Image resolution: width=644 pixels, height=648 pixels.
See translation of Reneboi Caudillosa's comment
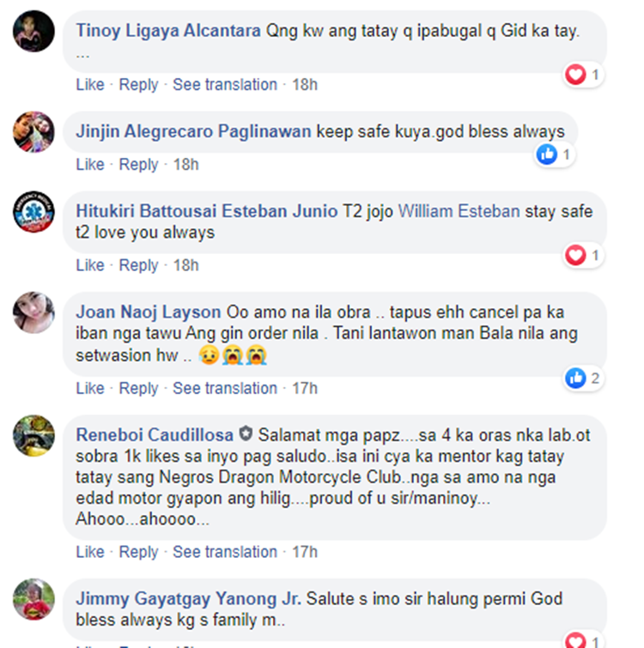coord(225,552)
